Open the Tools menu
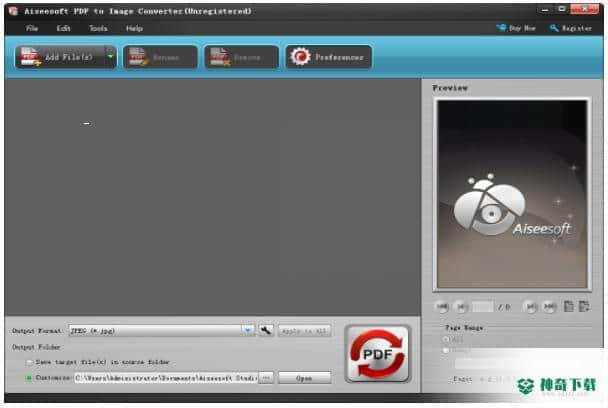 (x=98, y=28)
